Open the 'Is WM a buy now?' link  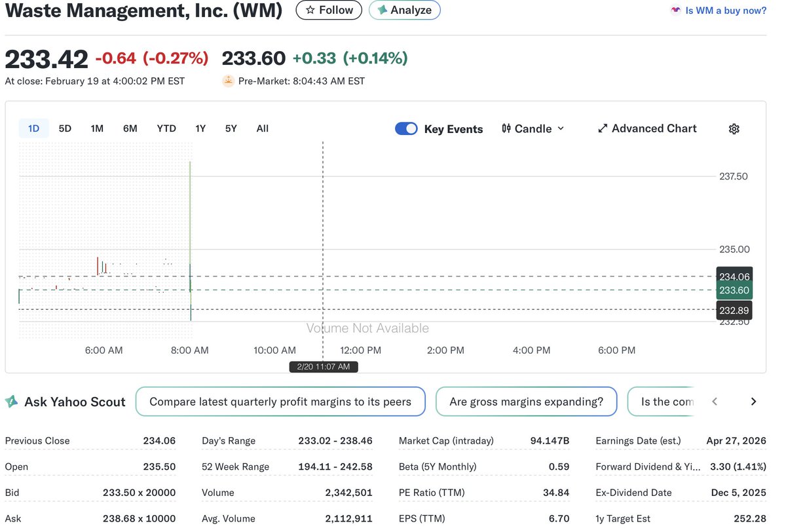pos(726,10)
